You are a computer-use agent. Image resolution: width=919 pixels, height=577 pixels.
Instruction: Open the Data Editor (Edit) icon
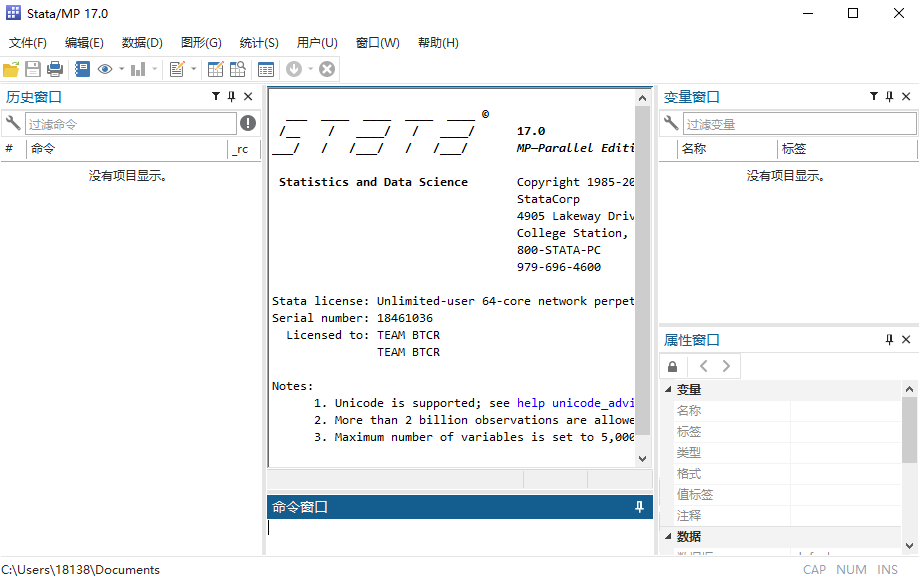coord(216,69)
